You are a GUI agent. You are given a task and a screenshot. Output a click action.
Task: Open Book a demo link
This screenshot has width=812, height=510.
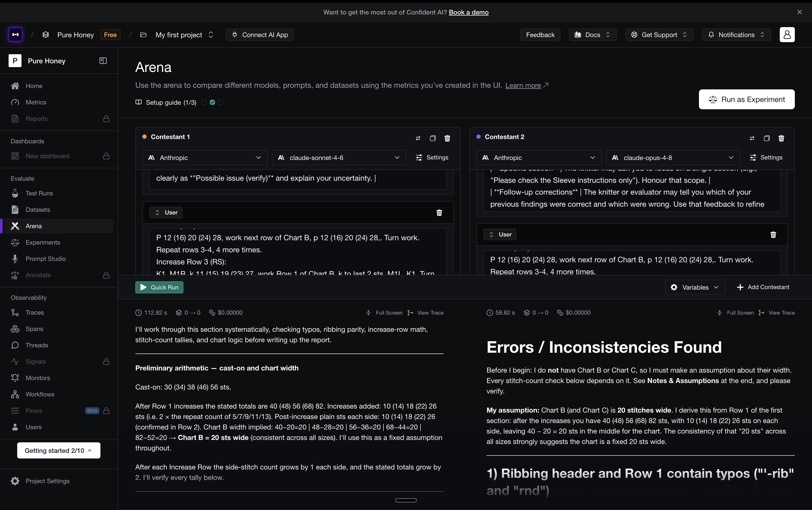(x=468, y=12)
